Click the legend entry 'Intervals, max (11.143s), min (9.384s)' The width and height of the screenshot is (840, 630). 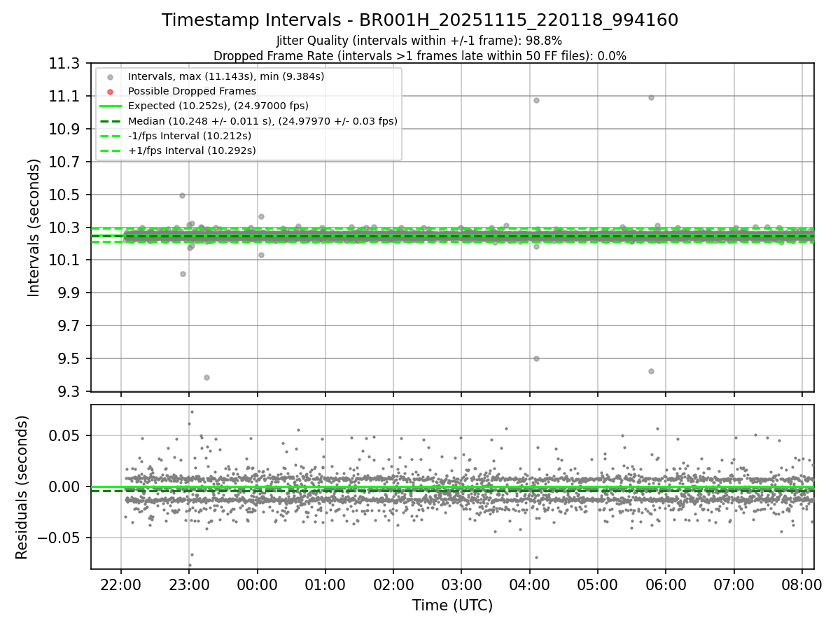[225, 76]
